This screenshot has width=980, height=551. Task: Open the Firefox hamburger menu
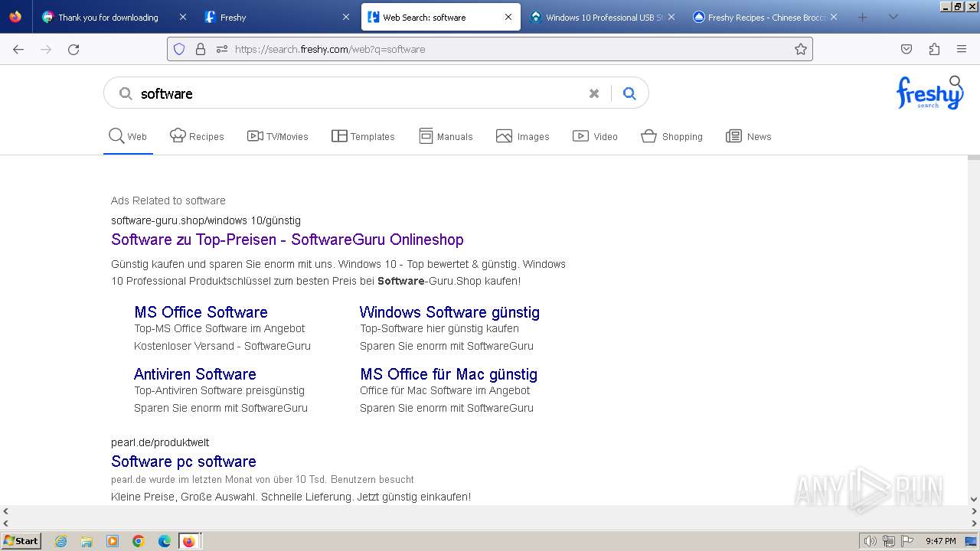coord(962,49)
